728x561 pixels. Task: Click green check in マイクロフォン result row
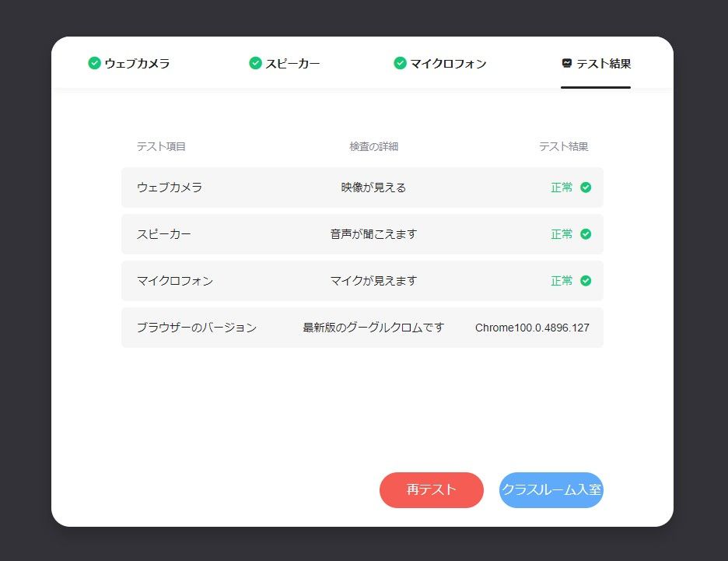pyautogui.click(x=586, y=281)
